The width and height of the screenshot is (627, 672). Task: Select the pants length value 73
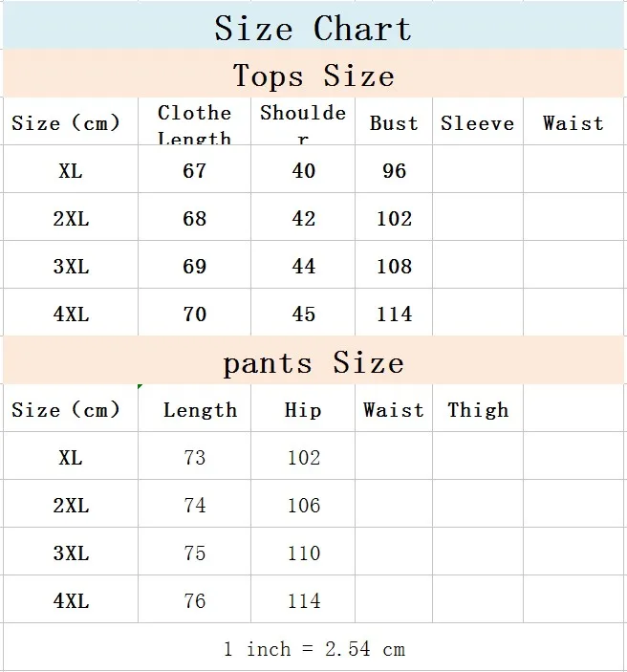195,456
